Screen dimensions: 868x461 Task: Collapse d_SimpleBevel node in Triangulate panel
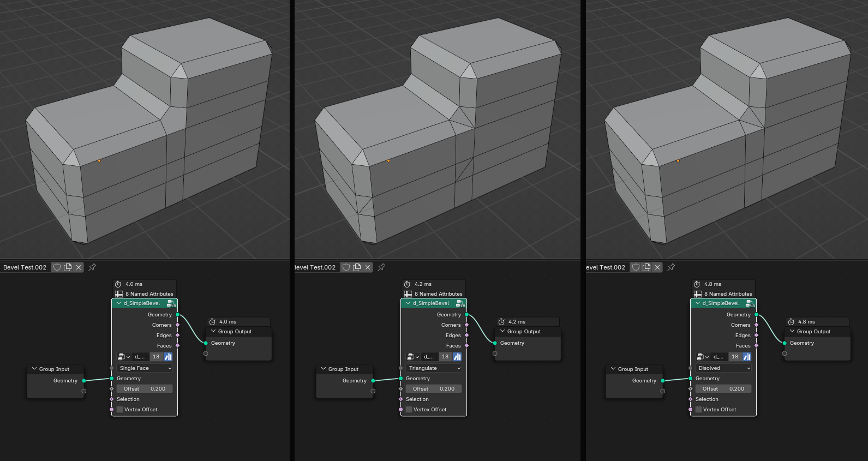408,303
